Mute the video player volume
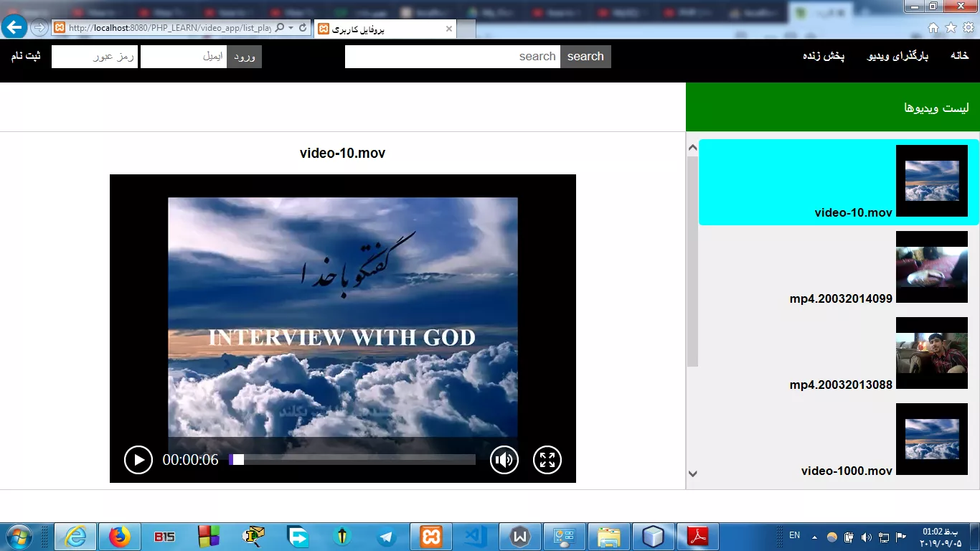Viewport: 980px width, 551px height. click(x=504, y=460)
